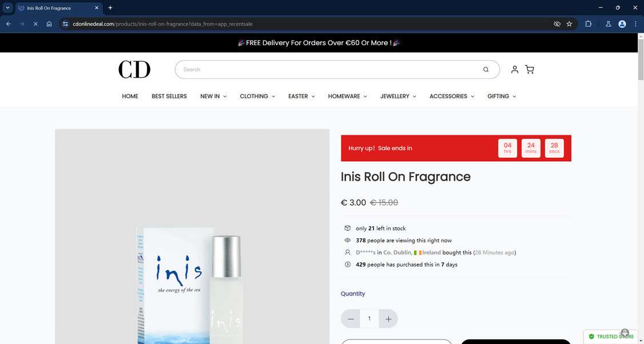Click the '429 people has purchased' text
The height and width of the screenshot is (344, 644).
[407, 265]
